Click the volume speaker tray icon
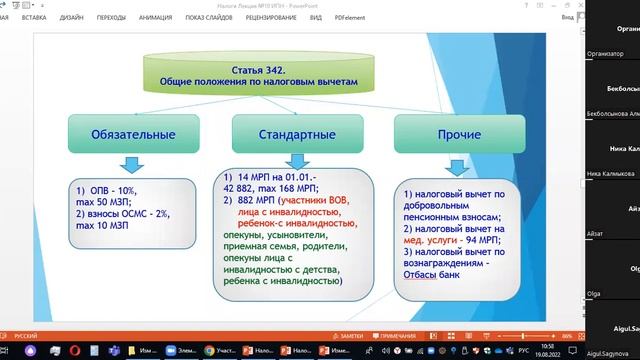640x360 pixels. pos(385,350)
